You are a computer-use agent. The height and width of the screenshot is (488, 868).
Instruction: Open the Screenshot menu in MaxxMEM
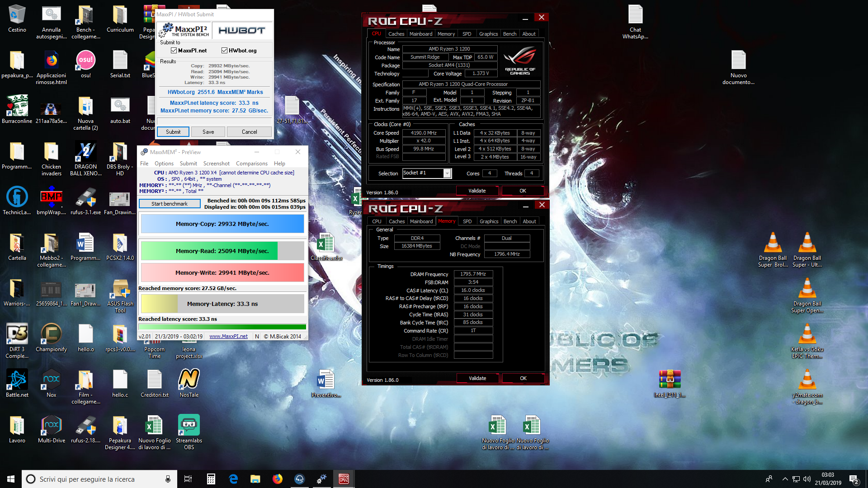[x=216, y=164]
